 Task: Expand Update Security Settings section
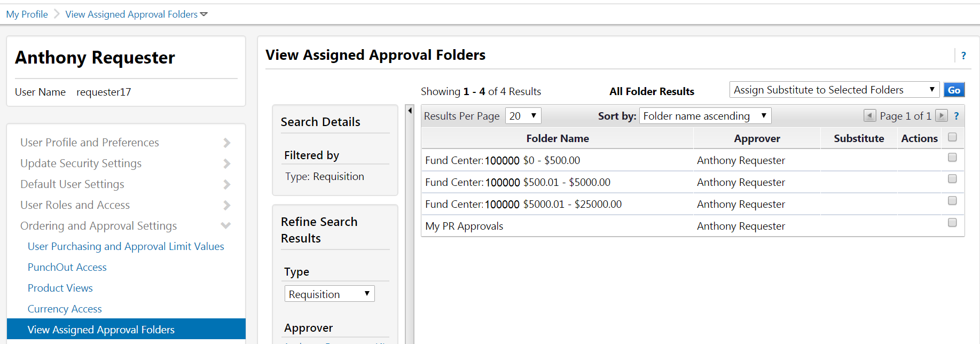click(226, 163)
